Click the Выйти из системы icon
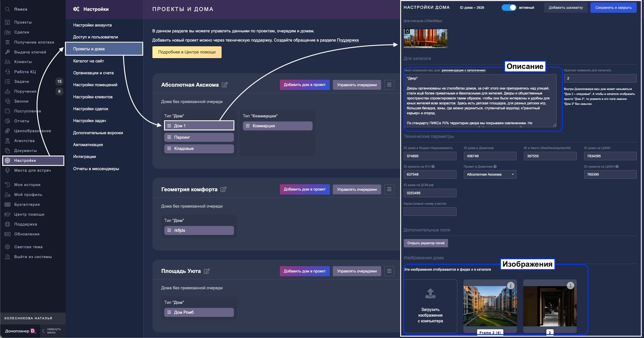This screenshot has height=338, width=644. (x=7, y=257)
